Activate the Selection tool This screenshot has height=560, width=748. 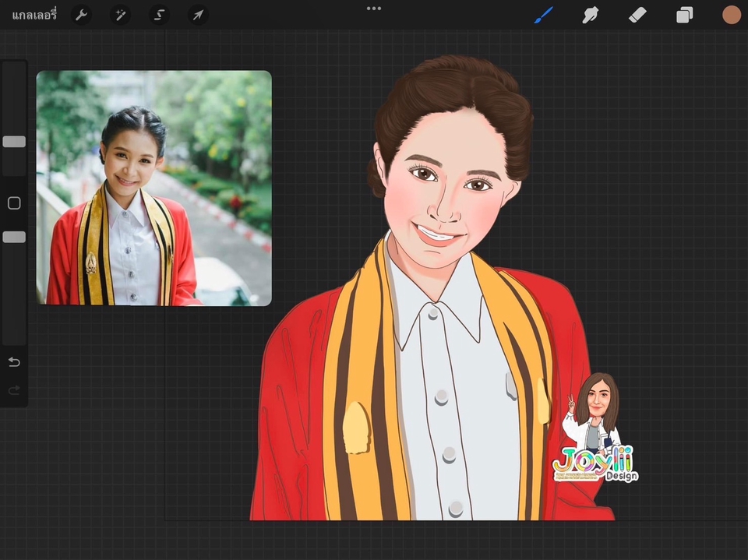(x=159, y=15)
